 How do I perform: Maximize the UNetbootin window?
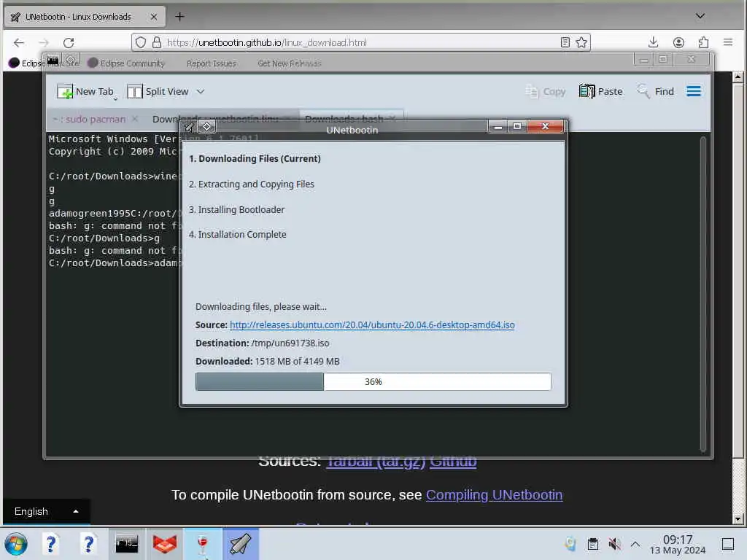coord(517,126)
